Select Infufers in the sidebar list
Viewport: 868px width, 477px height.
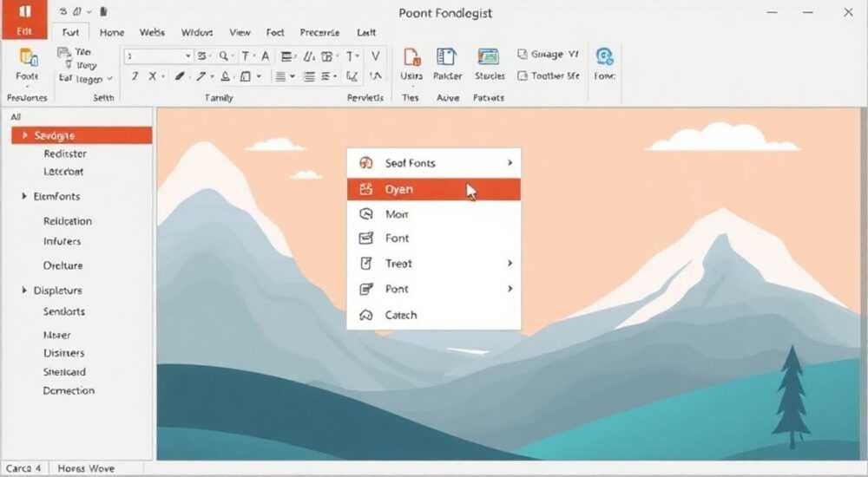click(62, 241)
